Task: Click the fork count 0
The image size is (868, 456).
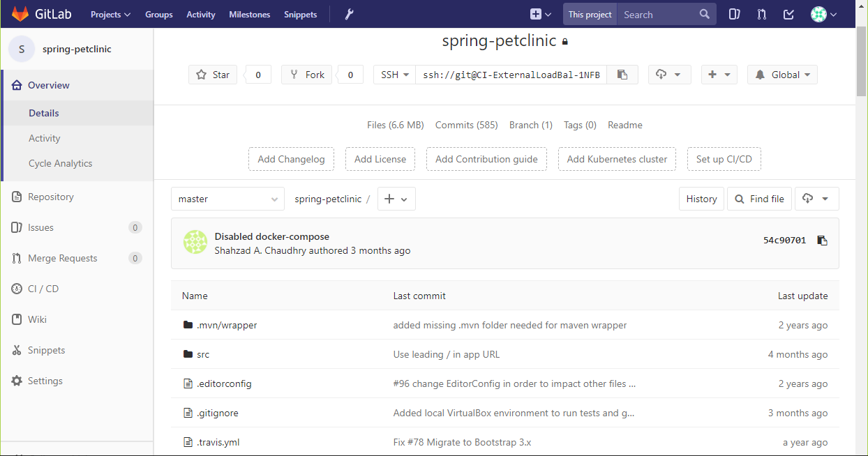Action: (x=350, y=75)
